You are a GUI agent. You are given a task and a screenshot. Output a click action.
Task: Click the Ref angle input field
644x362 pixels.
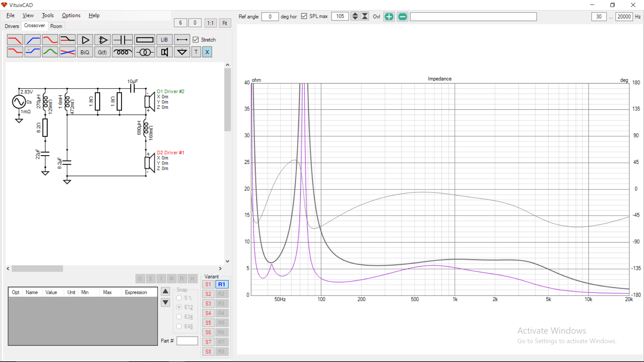(270, 16)
